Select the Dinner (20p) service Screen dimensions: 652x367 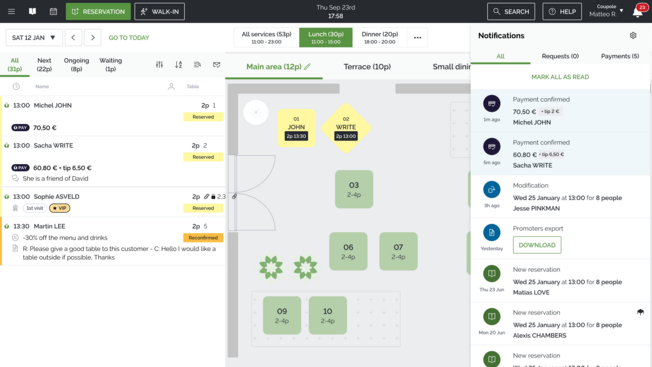click(x=380, y=37)
